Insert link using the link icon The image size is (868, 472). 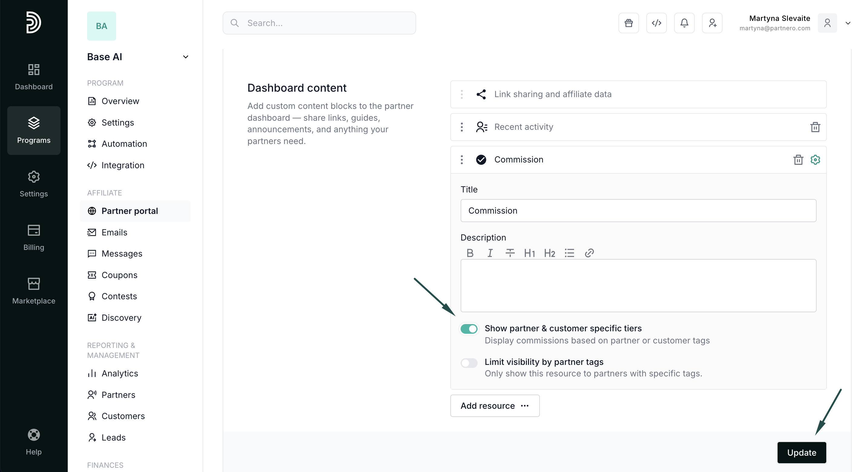click(x=589, y=253)
